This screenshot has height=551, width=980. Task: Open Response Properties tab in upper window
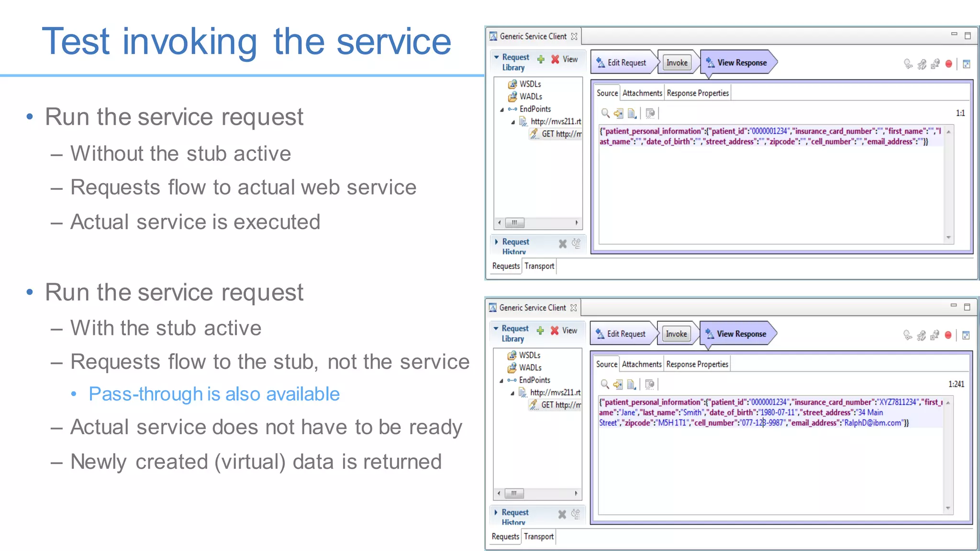[698, 93]
